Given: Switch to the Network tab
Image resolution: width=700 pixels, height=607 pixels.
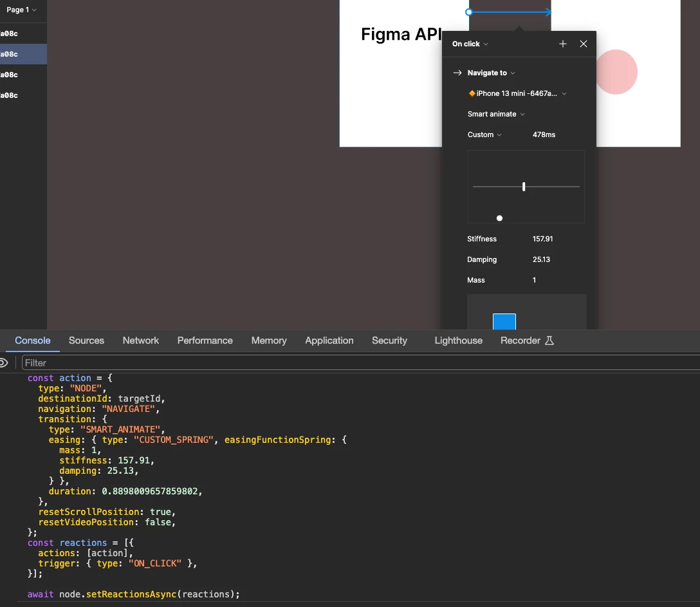Looking at the screenshot, I should tap(141, 341).
